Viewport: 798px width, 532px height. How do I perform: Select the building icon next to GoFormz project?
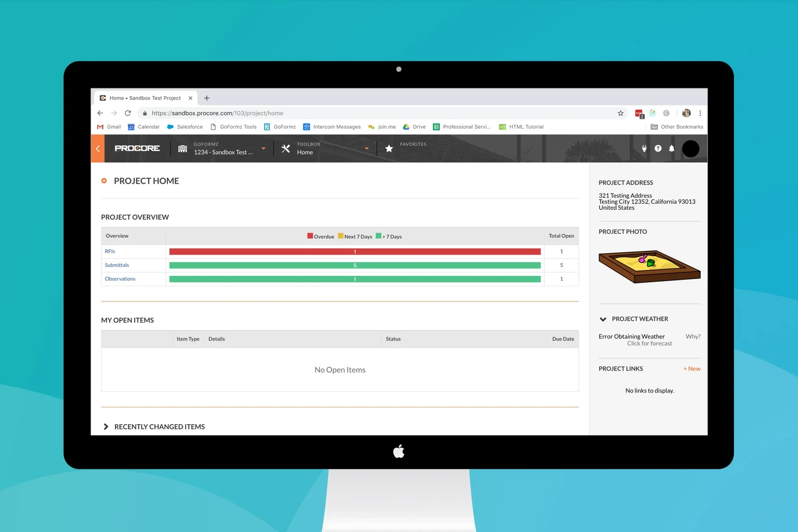tap(182, 148)
